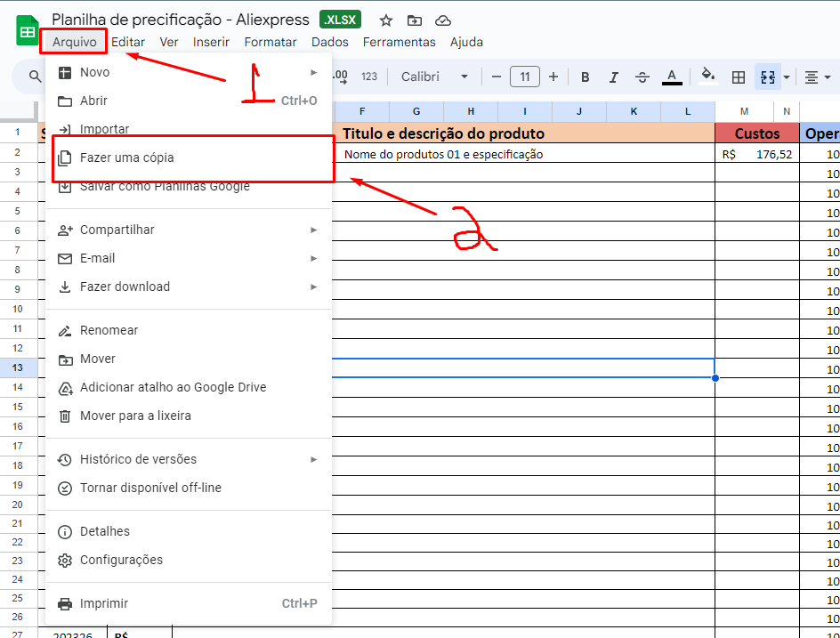Open the Inserir menu
This screenshot has height=638, width=840.
point(211,42)
